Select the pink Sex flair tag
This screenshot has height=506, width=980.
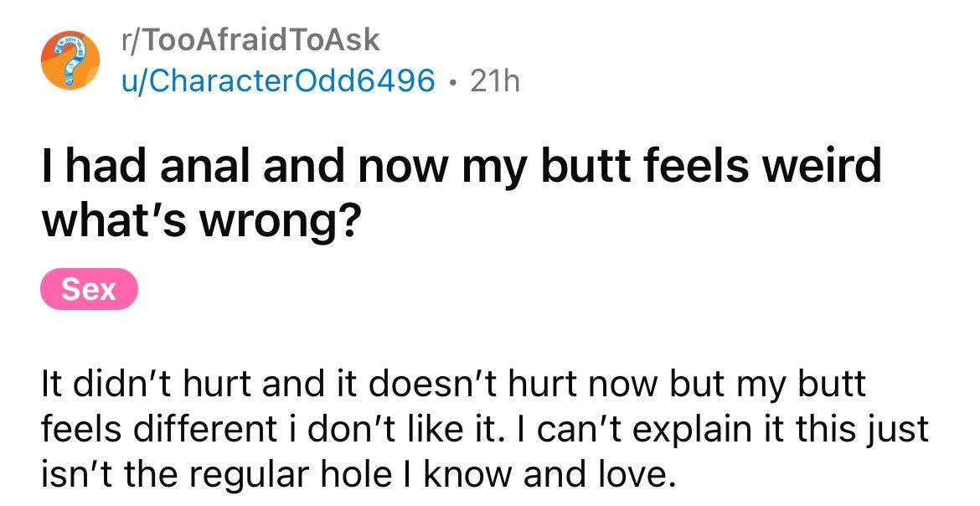pyautogui.click(x=89, y=289)
